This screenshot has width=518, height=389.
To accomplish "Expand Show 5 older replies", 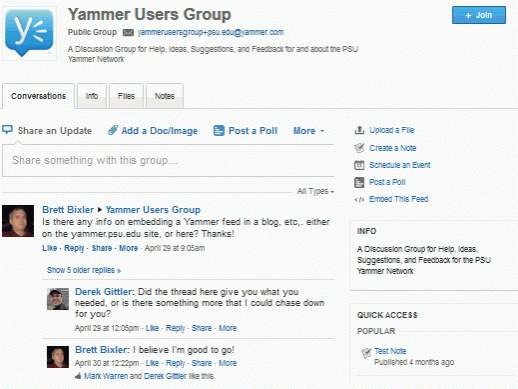I will click(84, 270).
